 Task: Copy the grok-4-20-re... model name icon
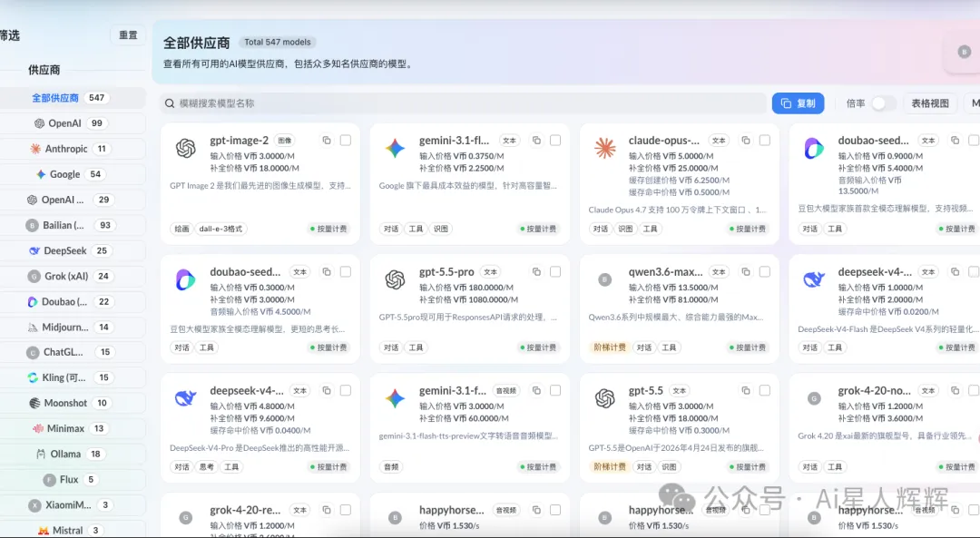[x=327, y=510]
